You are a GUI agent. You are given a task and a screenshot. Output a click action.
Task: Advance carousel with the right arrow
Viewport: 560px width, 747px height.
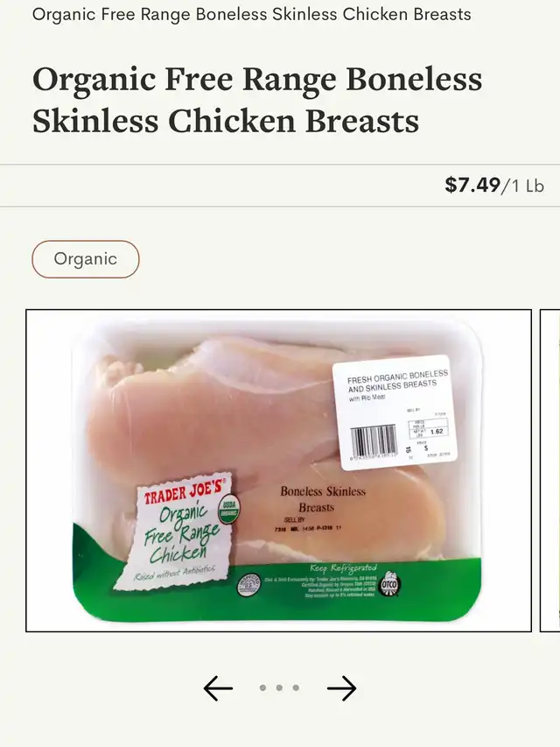pos(342,688)
